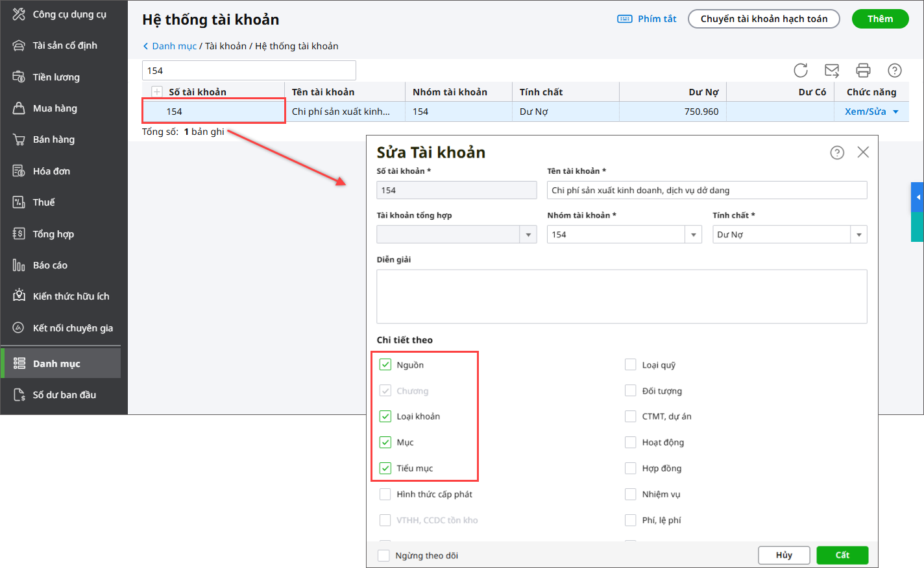The image size is (924, 568).
Task: Open help icon in Sửa Tài khoản dialog
Action: point(837,152)
